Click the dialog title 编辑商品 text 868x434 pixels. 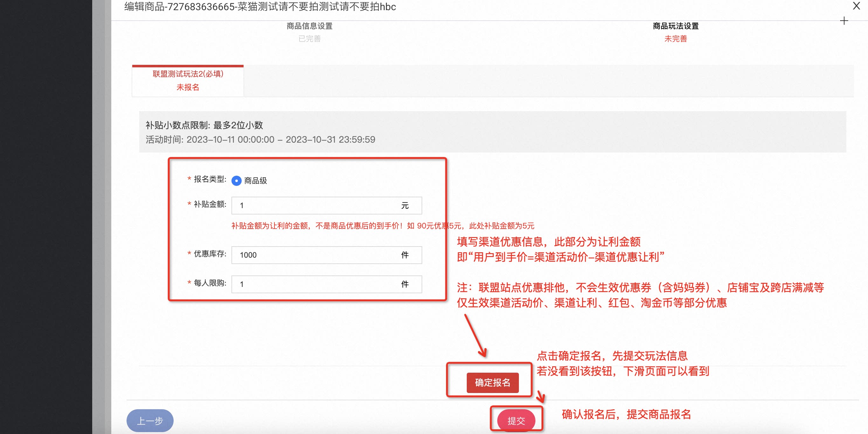[260, 6]
